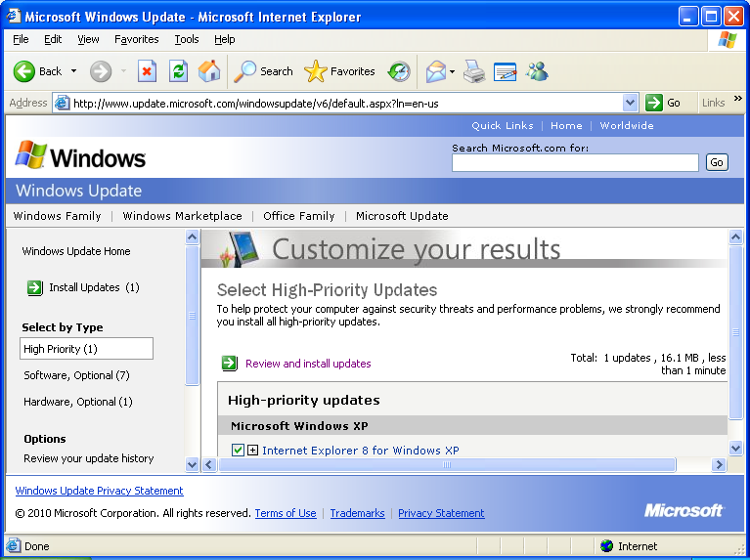This screenshot has width=750, height=560.
Task: Click the Done page icon in status bar
Action: pos(14,545)
